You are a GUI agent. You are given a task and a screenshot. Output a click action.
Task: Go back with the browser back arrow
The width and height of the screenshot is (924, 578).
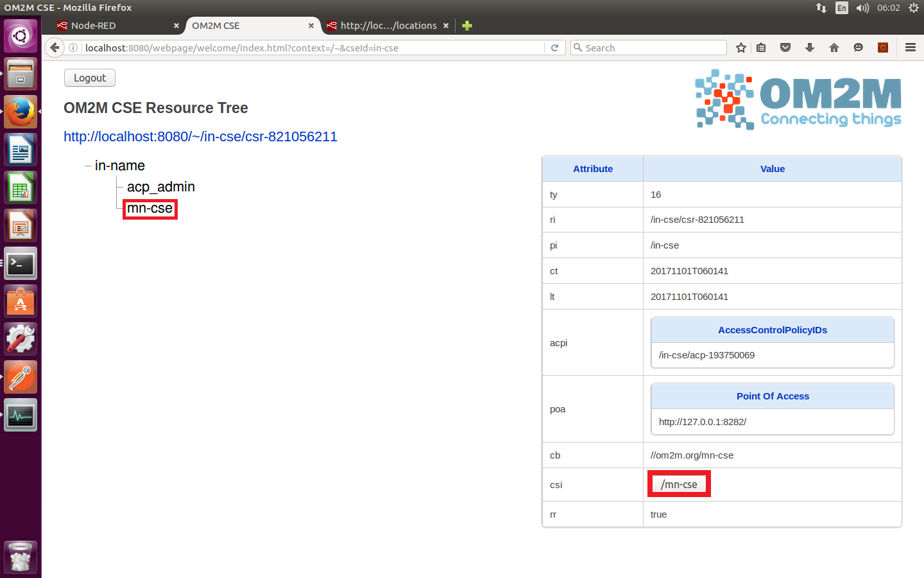(55, 48)
